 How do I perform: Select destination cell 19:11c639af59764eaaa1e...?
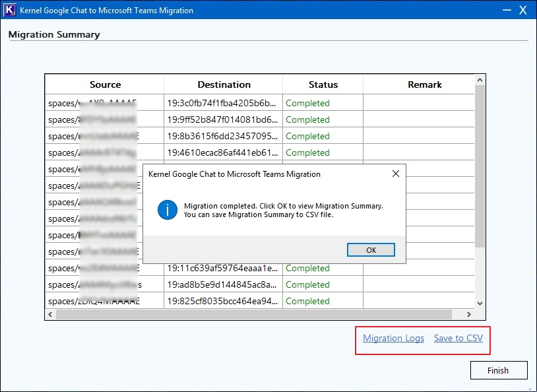click(x=223, y=268)
